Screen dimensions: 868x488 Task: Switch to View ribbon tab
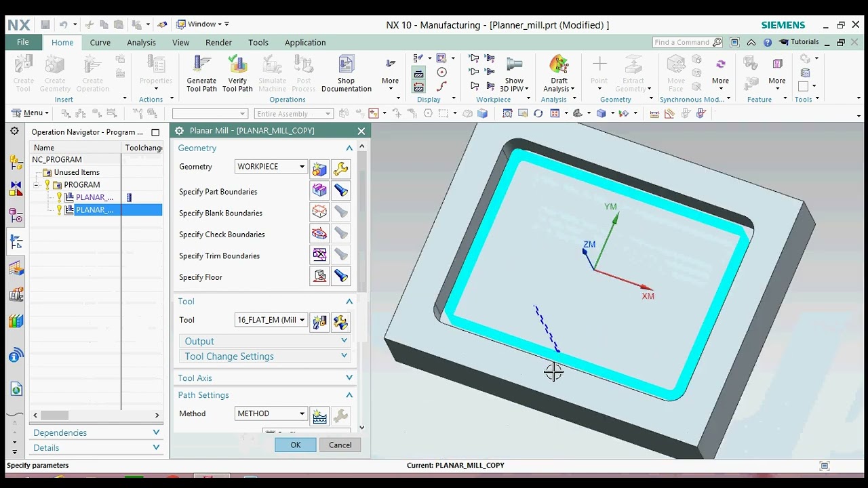click(181, 42)
